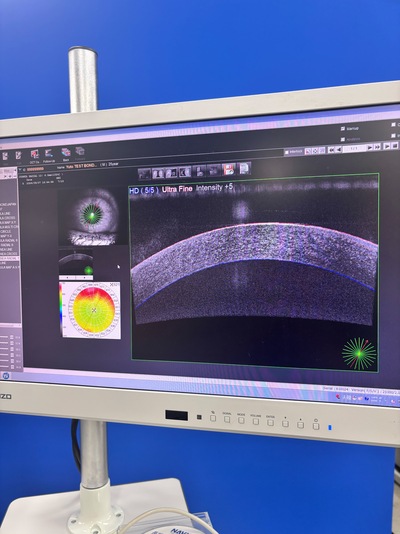Image resolution: width=400 pixels, height=534 pixels.
Task: Play the scan frame sequence
Action: pyautogui.click(x=387, y=146)
